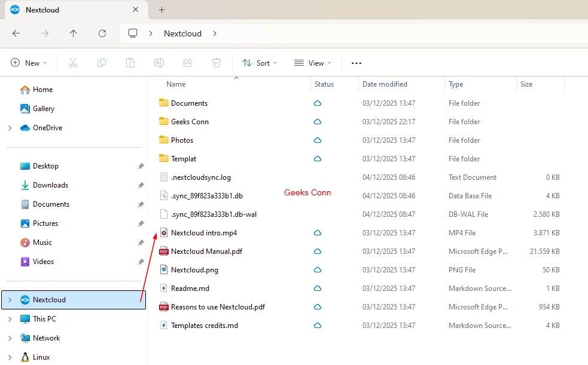Open the View dropdown
The width and height of the screenshot is (588, 365).
[x=312, y=62]
